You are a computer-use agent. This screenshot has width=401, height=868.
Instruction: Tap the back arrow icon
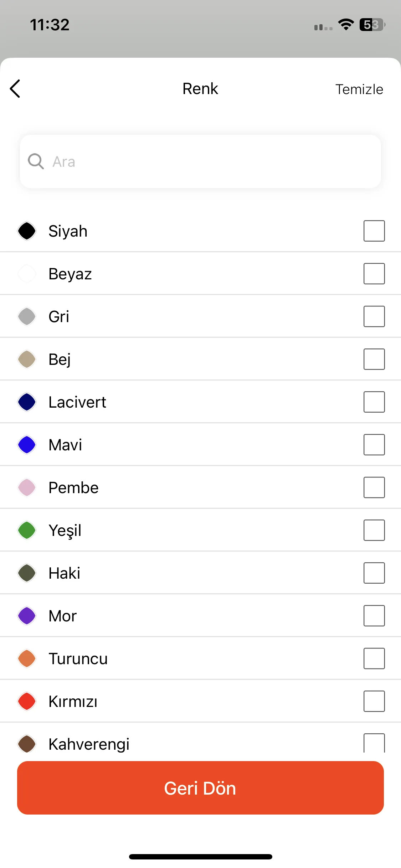(15, 89)
